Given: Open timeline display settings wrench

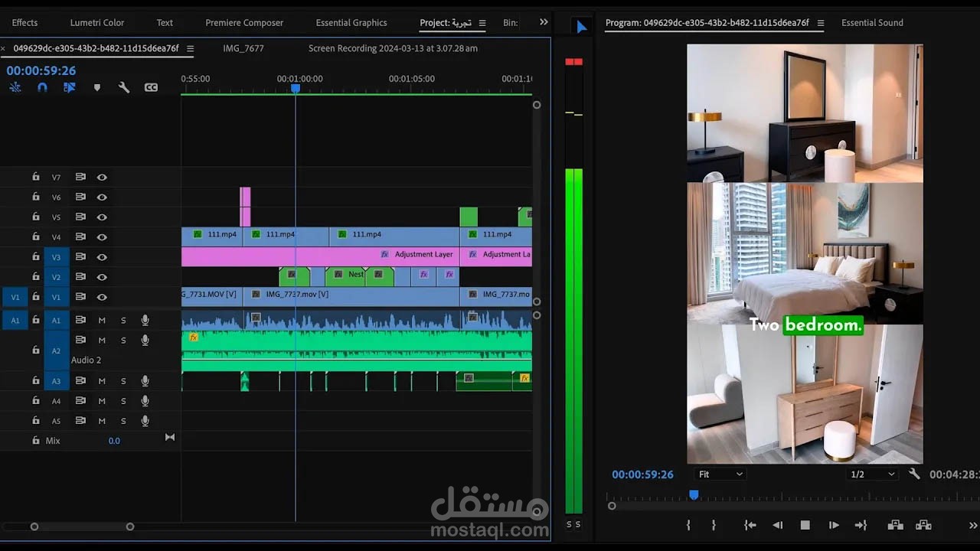Looking at the screenshot, I should pyautogui.click(x=124, y=87).
